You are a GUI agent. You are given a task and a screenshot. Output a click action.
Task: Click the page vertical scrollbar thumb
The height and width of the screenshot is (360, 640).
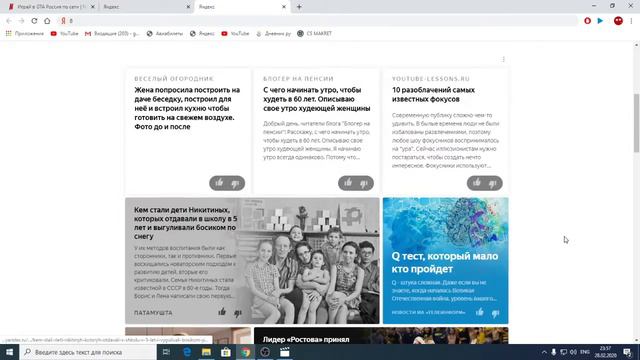[x=636, y=123]
